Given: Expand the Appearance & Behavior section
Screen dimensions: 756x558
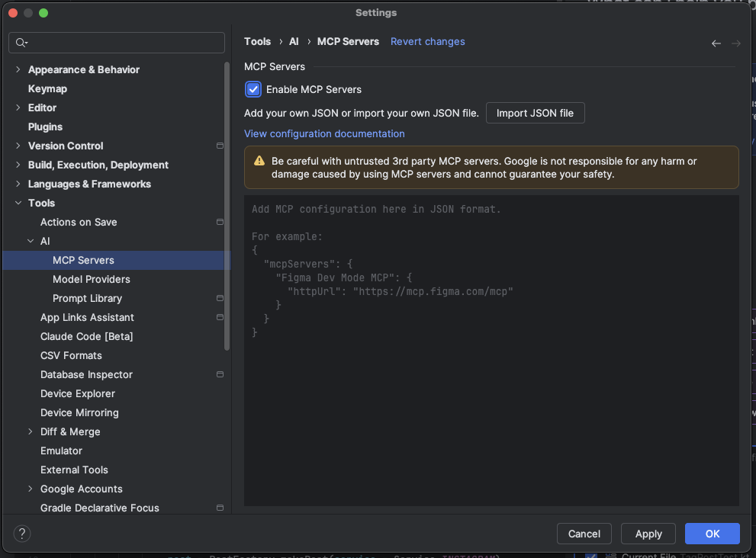Looking at the screenshot, I should tap(18, 69).
